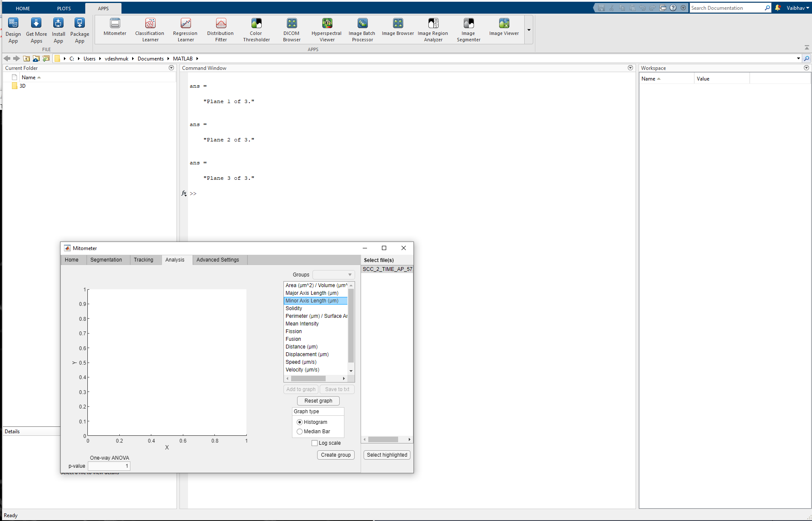Open the Classification Learner app

[150, 29]
